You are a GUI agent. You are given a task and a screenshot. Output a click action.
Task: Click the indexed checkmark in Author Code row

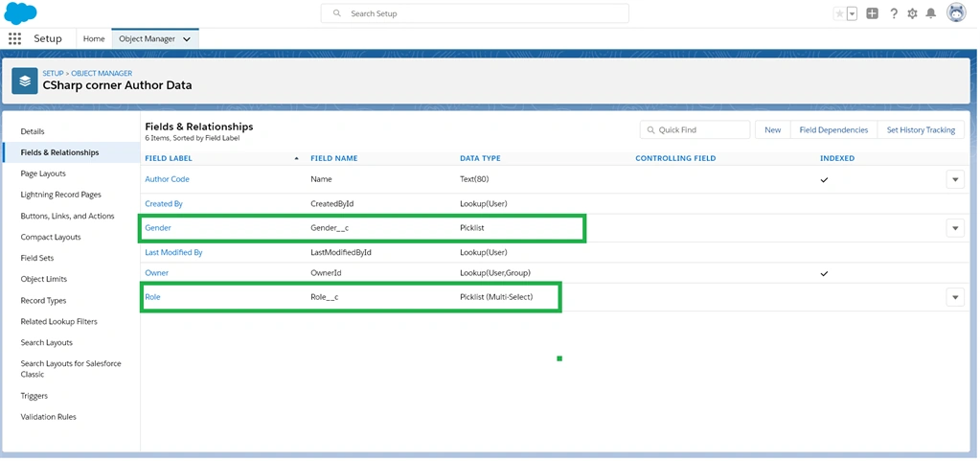tap(825, 179)
